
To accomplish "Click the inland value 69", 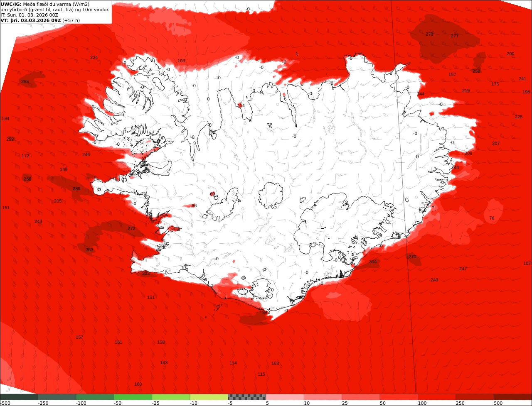I will pyautogui.click(x=212, y=194).
